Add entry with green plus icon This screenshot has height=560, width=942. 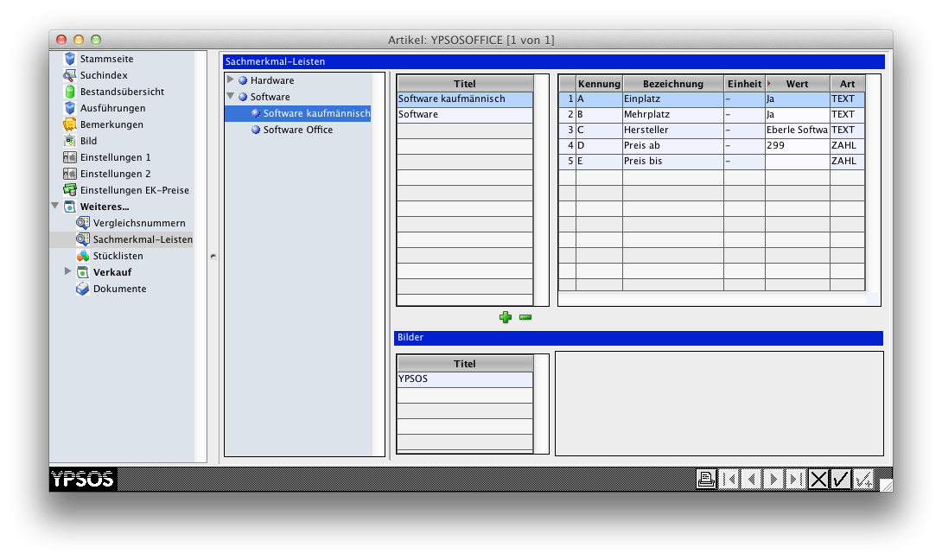pyautogui.click(x=506, y=317)
